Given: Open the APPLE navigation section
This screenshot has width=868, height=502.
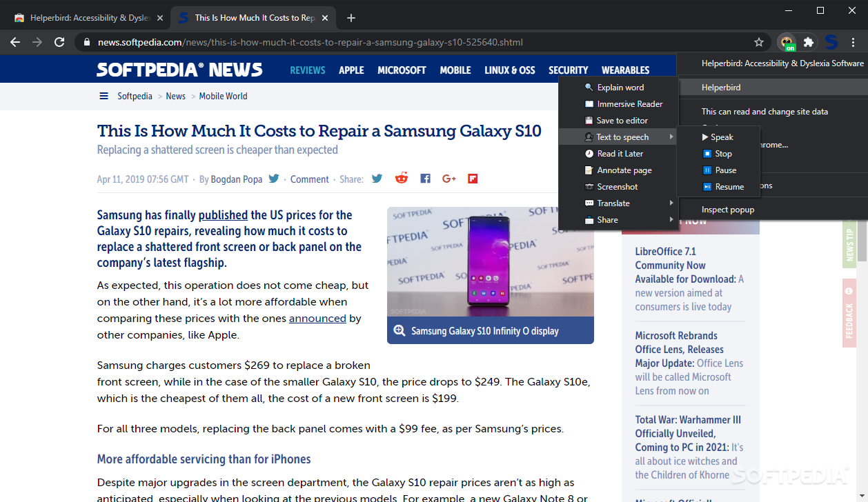Looking at the screenshot, I should pyautogui.click(x=351, y=70).
